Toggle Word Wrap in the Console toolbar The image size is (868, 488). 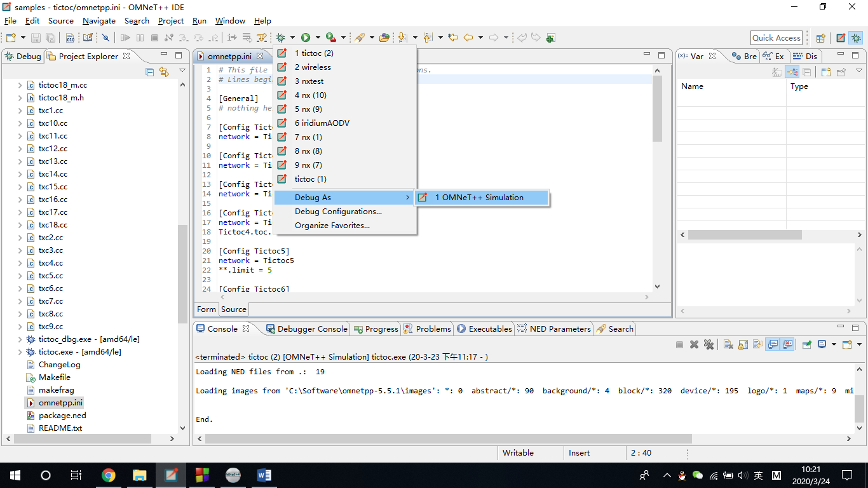click(x=757, y=344)
